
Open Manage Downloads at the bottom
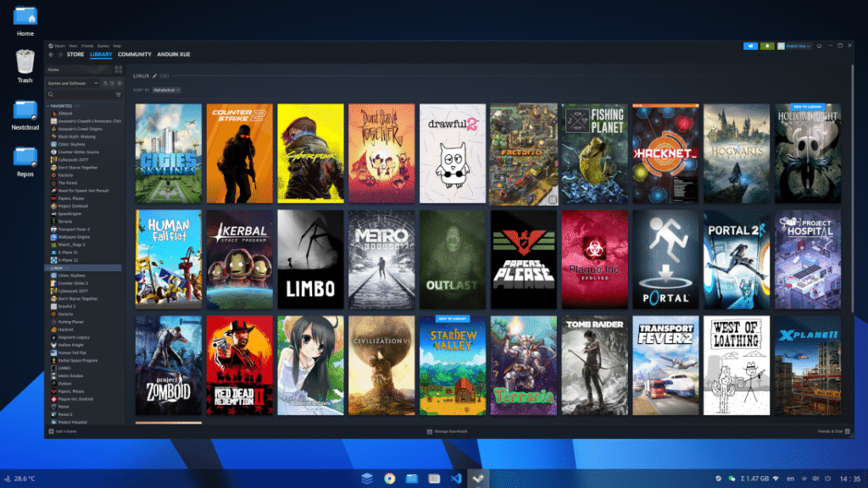(449, 430)
